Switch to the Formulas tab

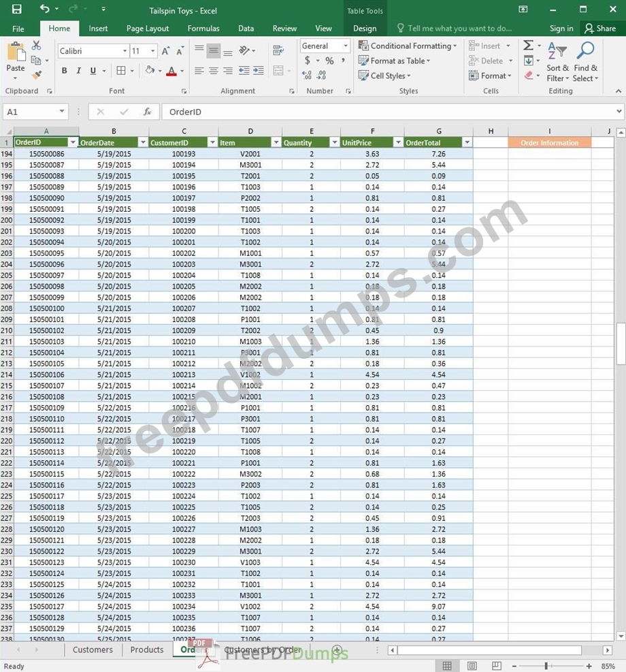point(203,29)
